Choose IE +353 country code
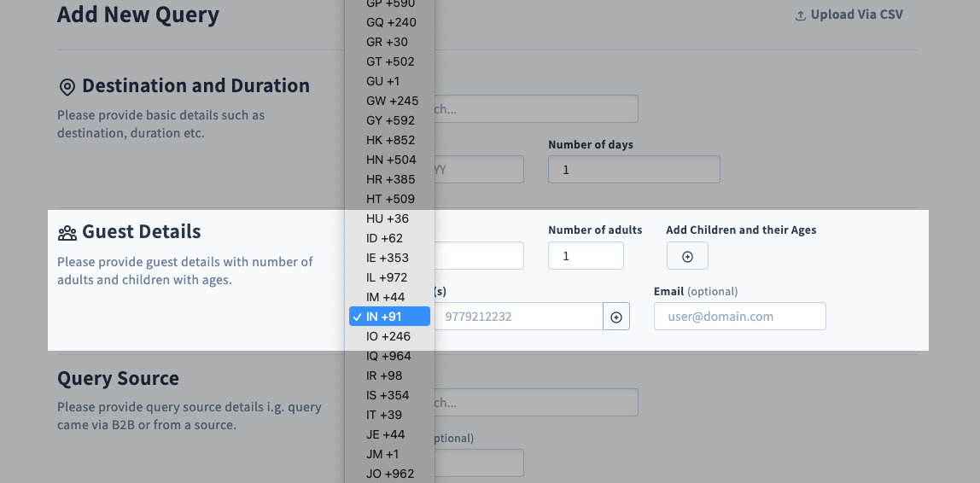 [389, 258]
